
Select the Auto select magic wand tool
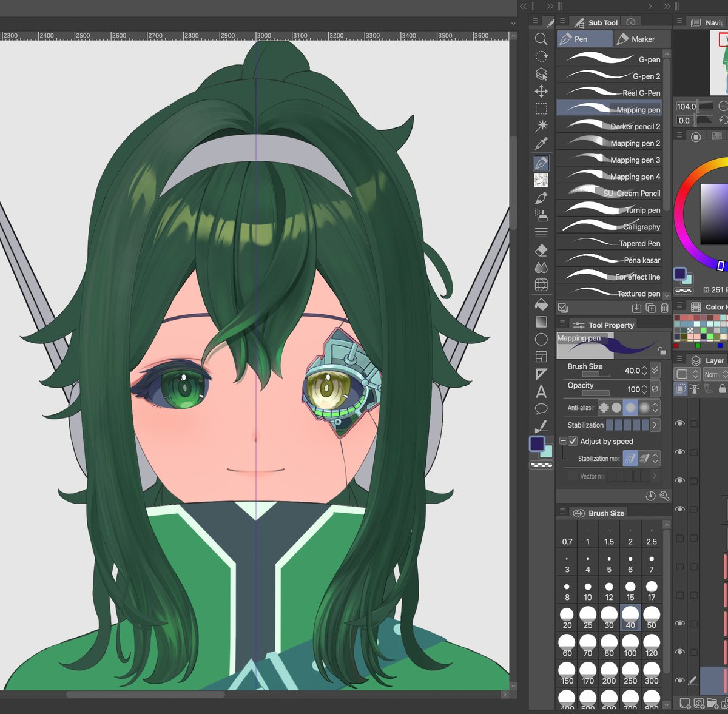[x=541, y=126]
